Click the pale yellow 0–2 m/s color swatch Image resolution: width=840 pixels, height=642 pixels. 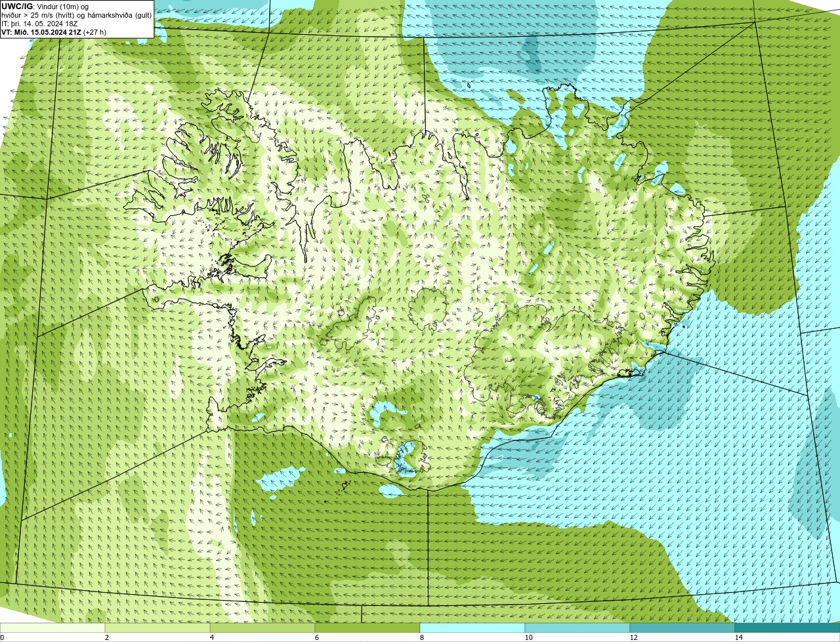(x=52, y=628)
